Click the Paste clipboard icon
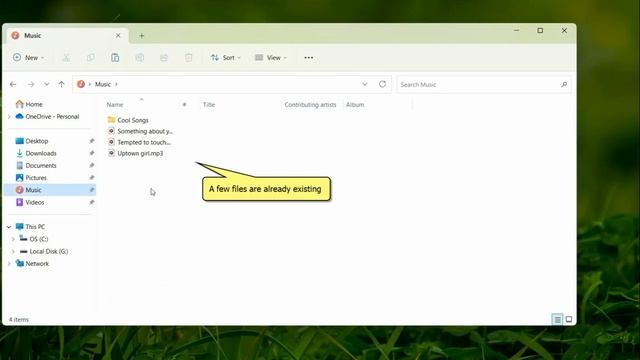 click(x=115, y=58)
